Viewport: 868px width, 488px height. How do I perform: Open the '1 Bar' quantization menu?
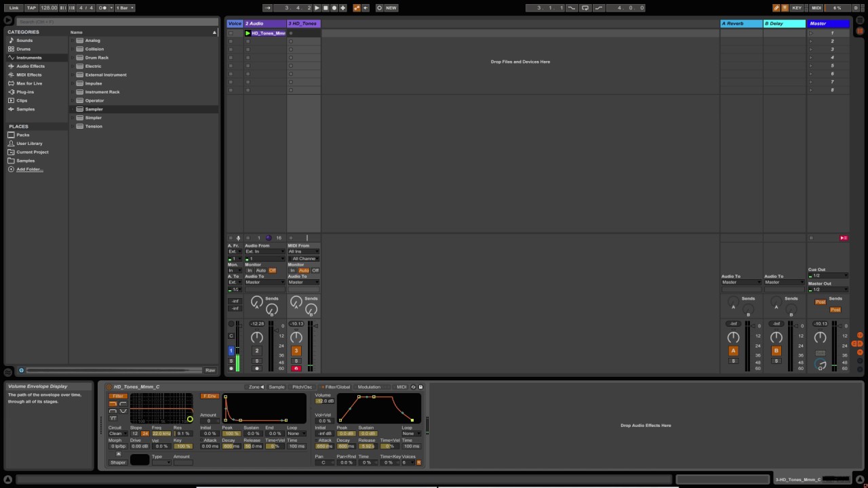click(x=125, y=8)
